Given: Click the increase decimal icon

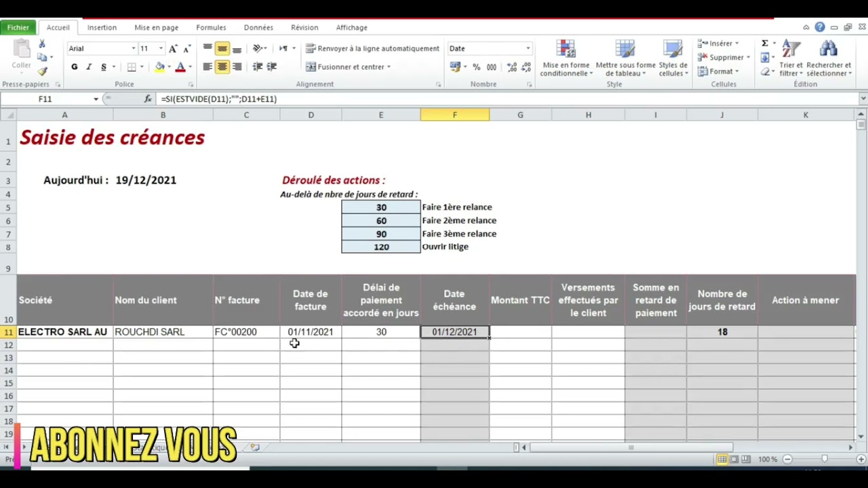Looking at the screenshot, I should 511,67.
